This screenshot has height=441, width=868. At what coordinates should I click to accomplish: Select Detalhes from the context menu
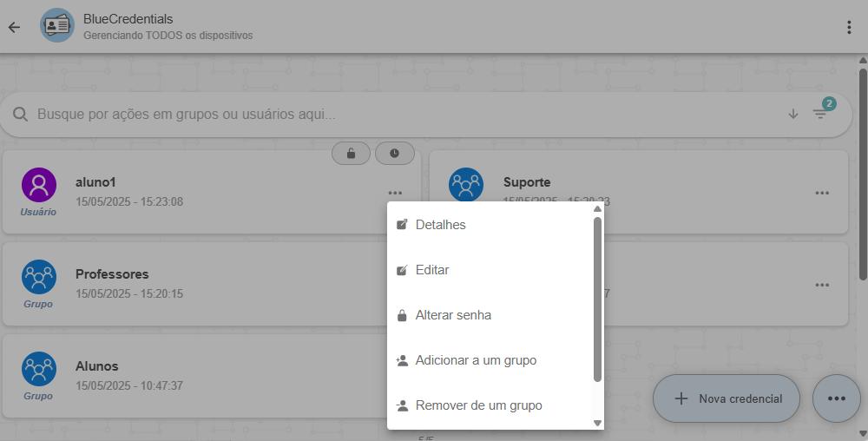coord(440,225)
